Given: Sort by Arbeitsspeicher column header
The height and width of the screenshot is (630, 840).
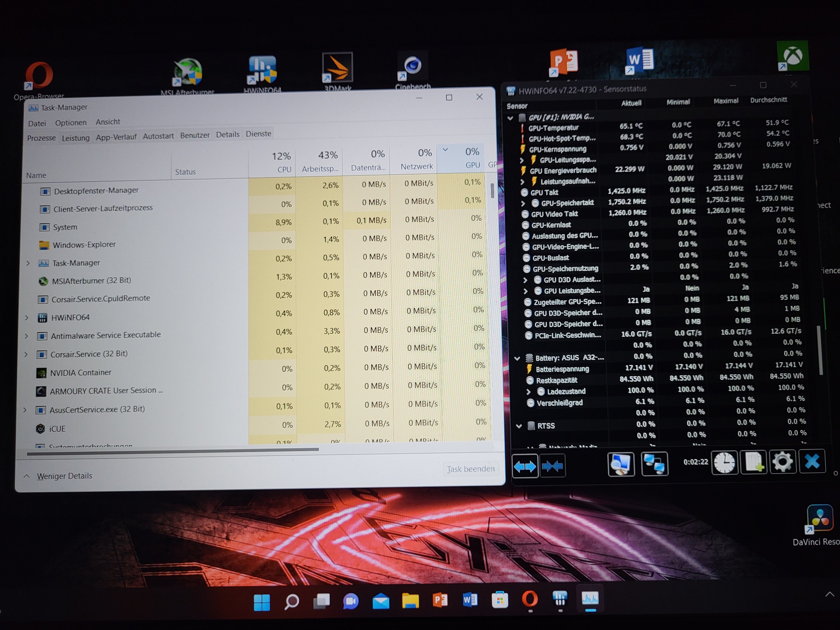Looking at the screenshot, I should tap(319, 161).
